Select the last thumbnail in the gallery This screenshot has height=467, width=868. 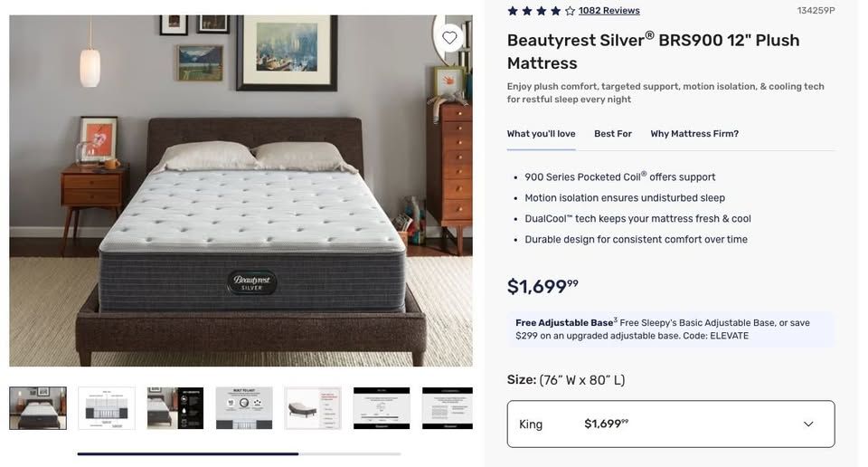click(448, 408)
